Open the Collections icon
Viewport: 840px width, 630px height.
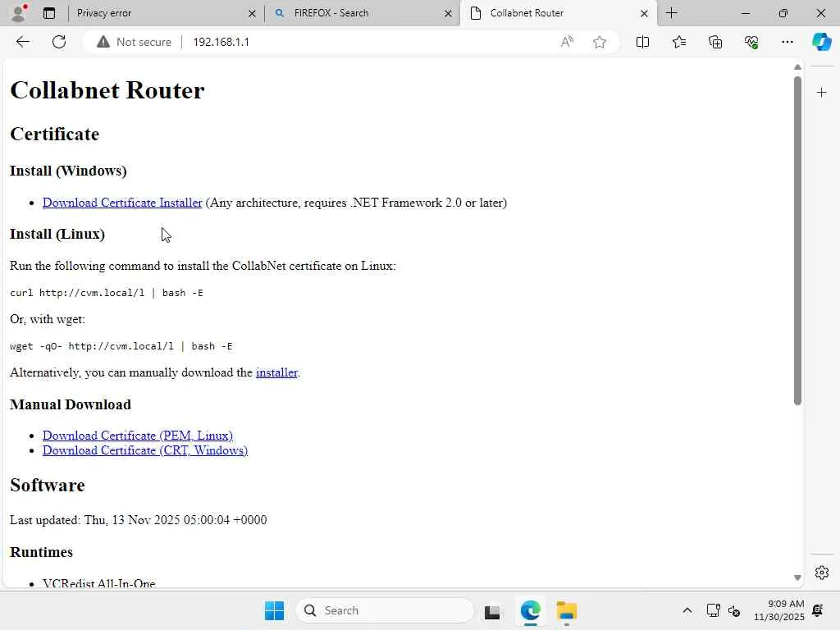pos(715,42)
